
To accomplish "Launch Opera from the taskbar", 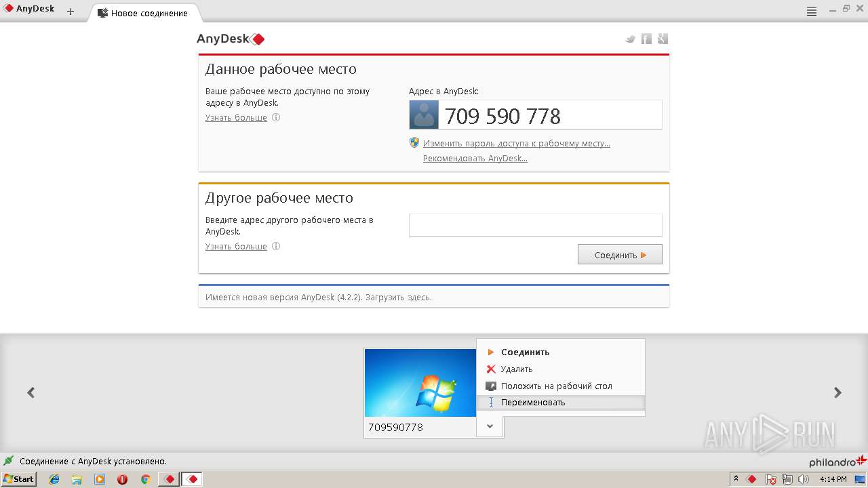I will (x=122, y=479).
